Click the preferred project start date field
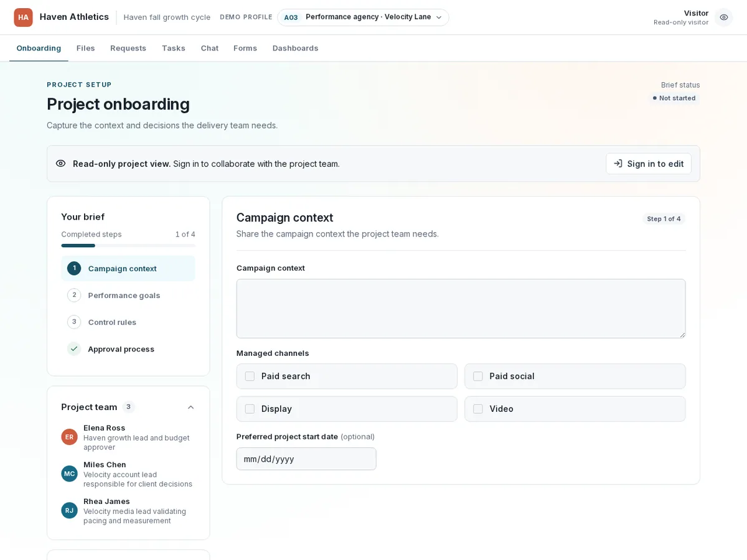Screen dimensions: 747x560 (x=306, y=459)
